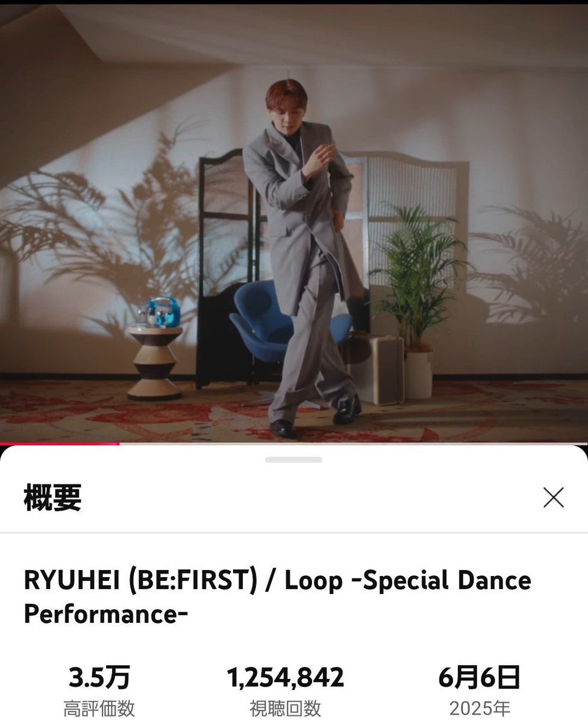The width and height of the screenshot is (588, 723).
Task: Tap the 3.5万 likes count
Action: (x=99, y=678)
